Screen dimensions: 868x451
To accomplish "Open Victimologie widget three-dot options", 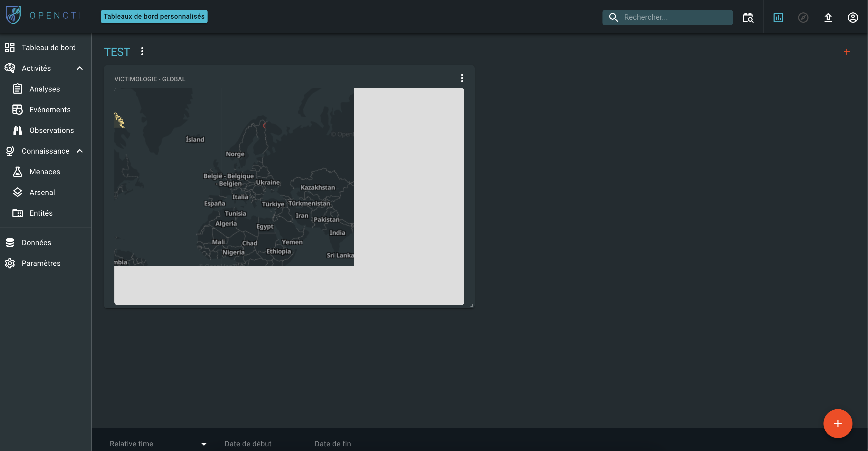I will coord(462,78).
